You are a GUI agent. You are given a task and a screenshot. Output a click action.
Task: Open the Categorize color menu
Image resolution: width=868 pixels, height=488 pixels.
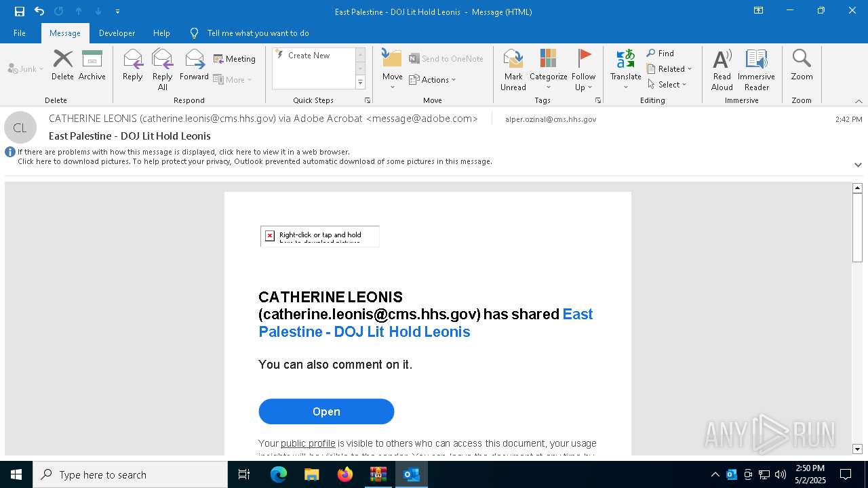click(549, 70)
